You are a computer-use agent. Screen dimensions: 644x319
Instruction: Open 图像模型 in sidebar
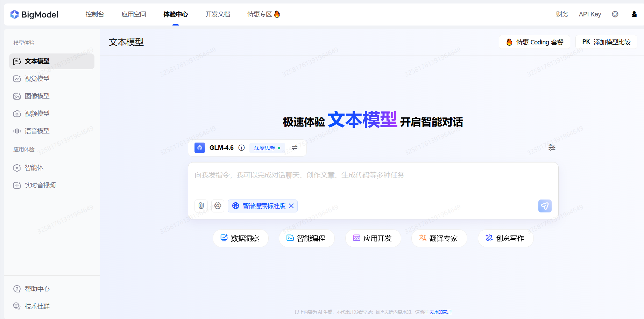click(52, 96)
